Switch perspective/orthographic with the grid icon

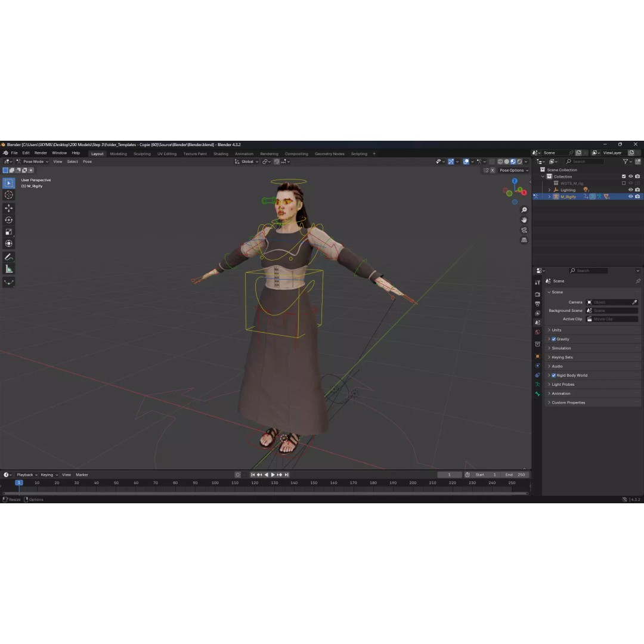pyautogui.click(x=524, y=240)
